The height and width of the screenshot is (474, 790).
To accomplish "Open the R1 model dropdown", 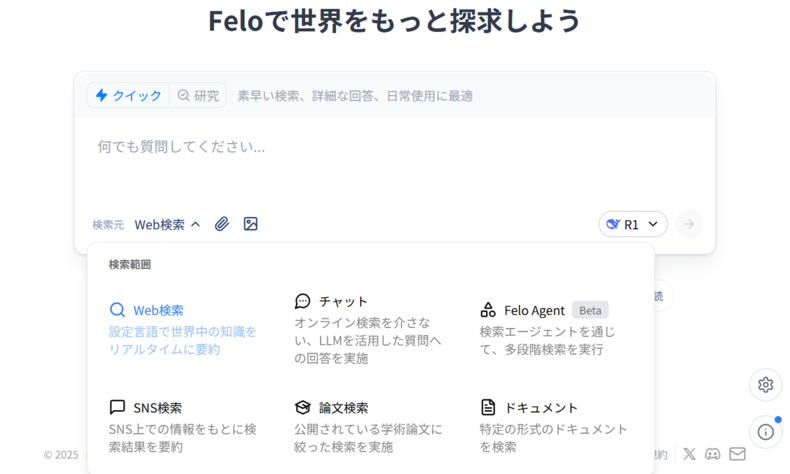I will tap(633, 224).
